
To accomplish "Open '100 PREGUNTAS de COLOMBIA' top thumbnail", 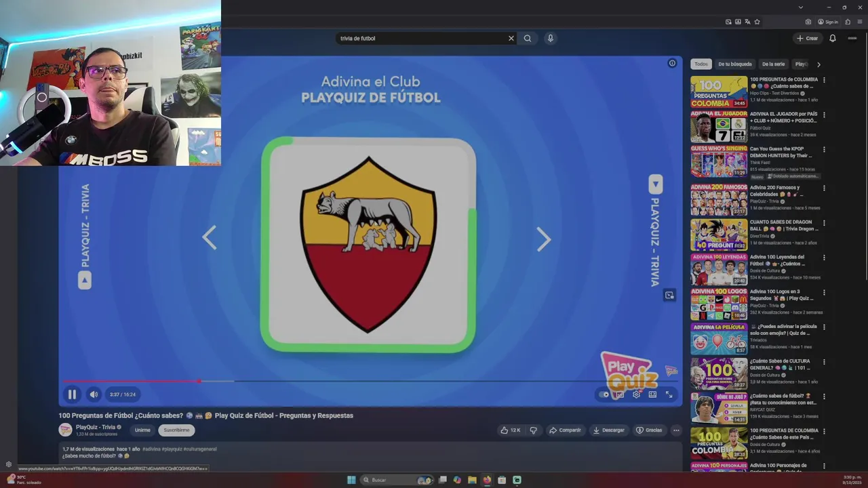I will [719, 91].
